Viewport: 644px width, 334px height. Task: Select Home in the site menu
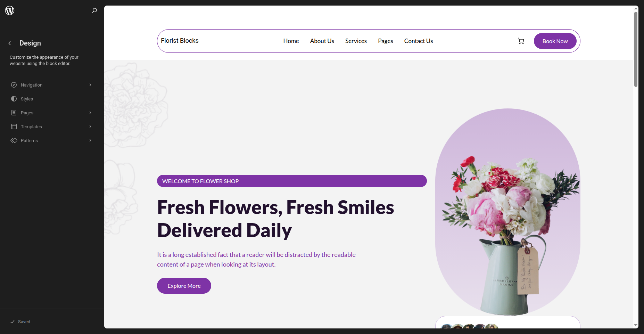point(291,41)
